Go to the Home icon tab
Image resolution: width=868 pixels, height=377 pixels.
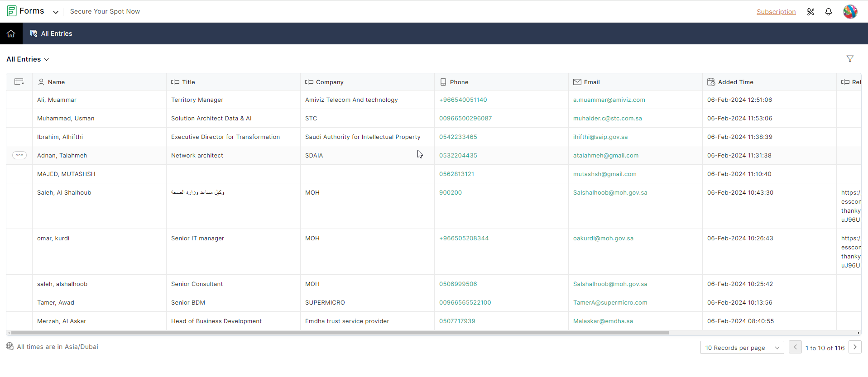(x=11, y=33)
